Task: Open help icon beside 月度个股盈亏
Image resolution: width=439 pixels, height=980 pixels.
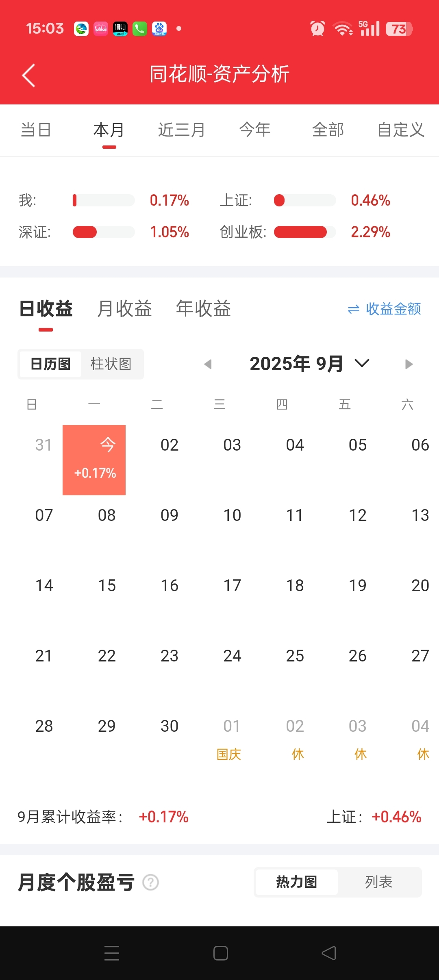Action: click(x=151, y=882)
